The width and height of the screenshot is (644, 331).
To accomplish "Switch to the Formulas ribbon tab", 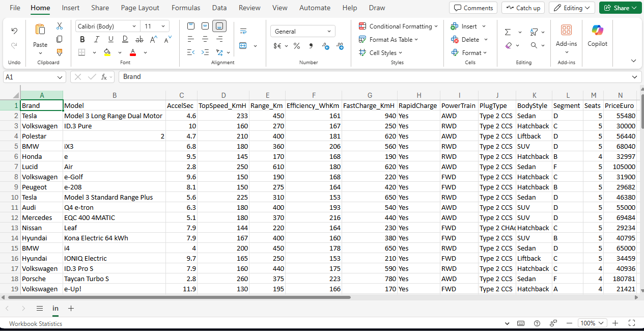I will click(x=186, y=8).
